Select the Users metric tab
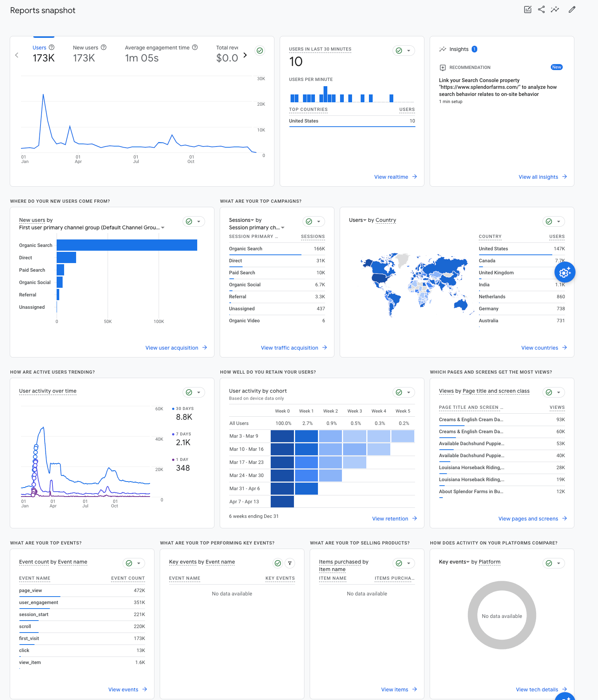The image size is (598, 700). click(x=43, y=54)
